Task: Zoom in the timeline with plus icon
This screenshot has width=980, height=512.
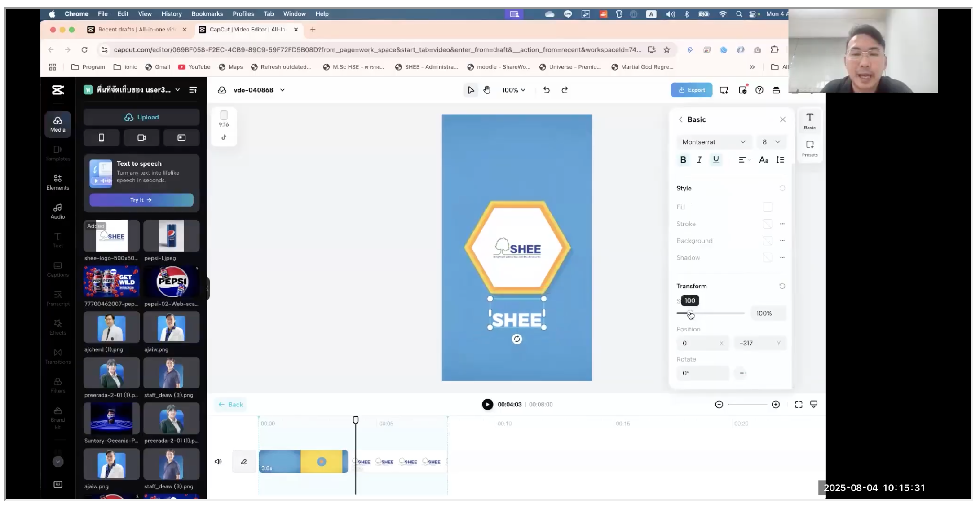Action: (x=776, y=405)
